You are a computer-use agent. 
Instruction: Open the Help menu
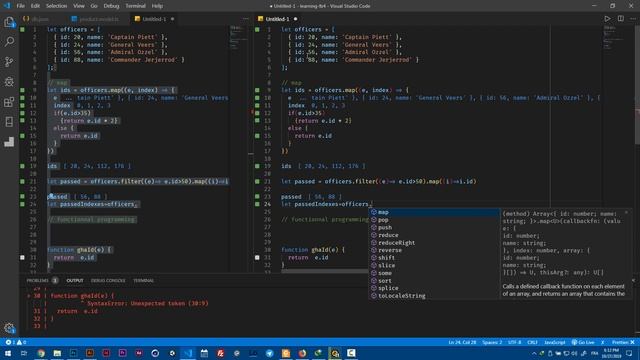157,6
